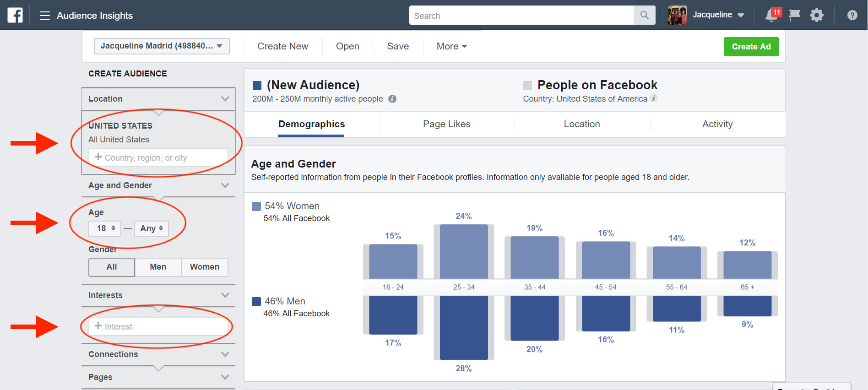Click the blue New Audience color square
The width and height of the screenshot is (868, 390).
[257, 85]
